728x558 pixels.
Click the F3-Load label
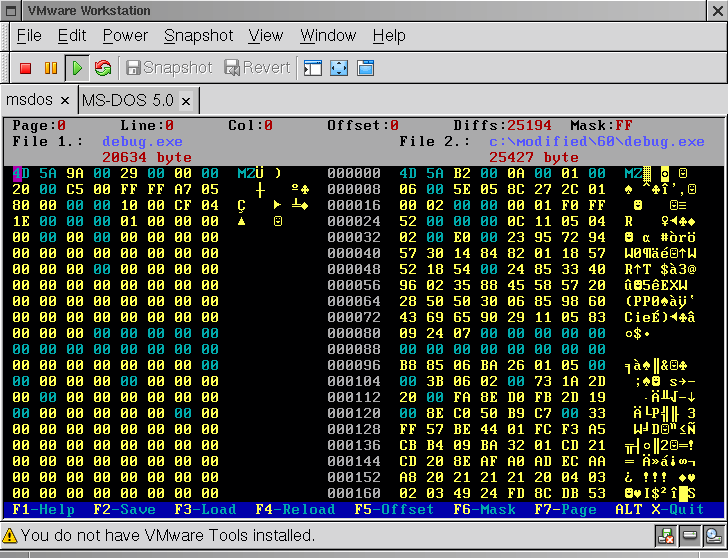click(x=205, y=509)
